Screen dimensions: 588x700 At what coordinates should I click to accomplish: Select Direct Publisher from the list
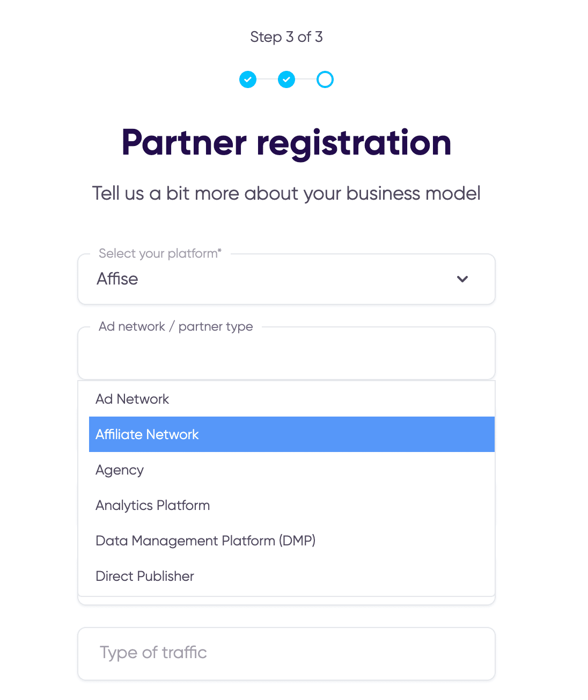click(x=145, y=576)
